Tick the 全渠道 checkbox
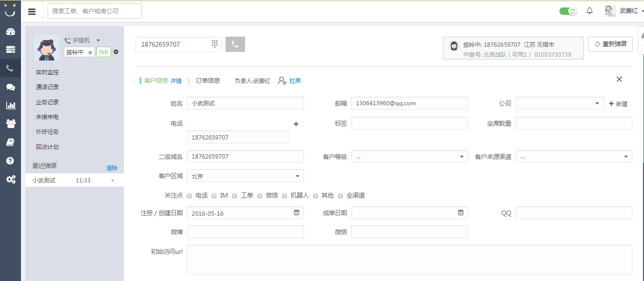This screenshot has width=644, height=281. (340, 196)
